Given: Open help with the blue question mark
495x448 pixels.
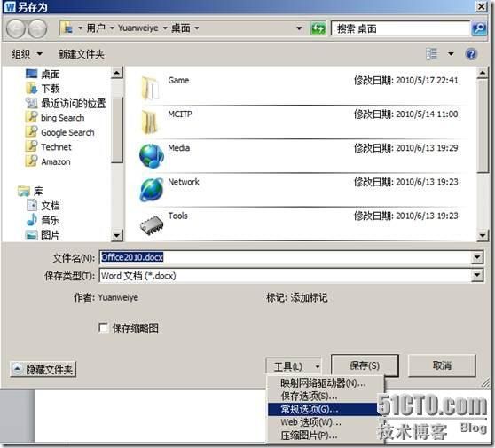Looking at the screenshot, I should pos(471,54).
